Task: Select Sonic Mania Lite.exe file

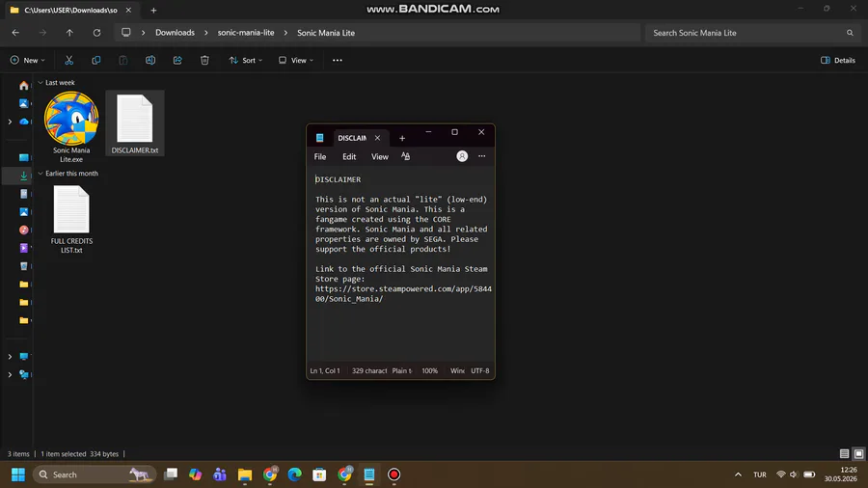Action: (71, 128)
